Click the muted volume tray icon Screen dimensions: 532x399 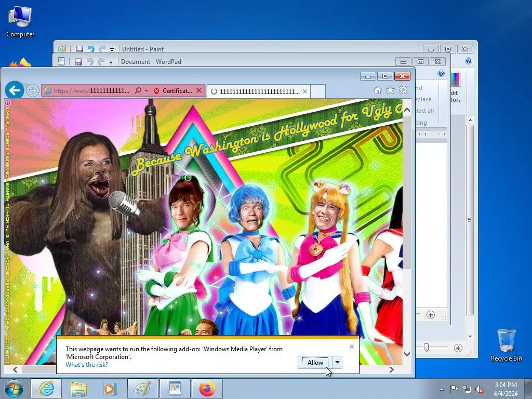480,389
